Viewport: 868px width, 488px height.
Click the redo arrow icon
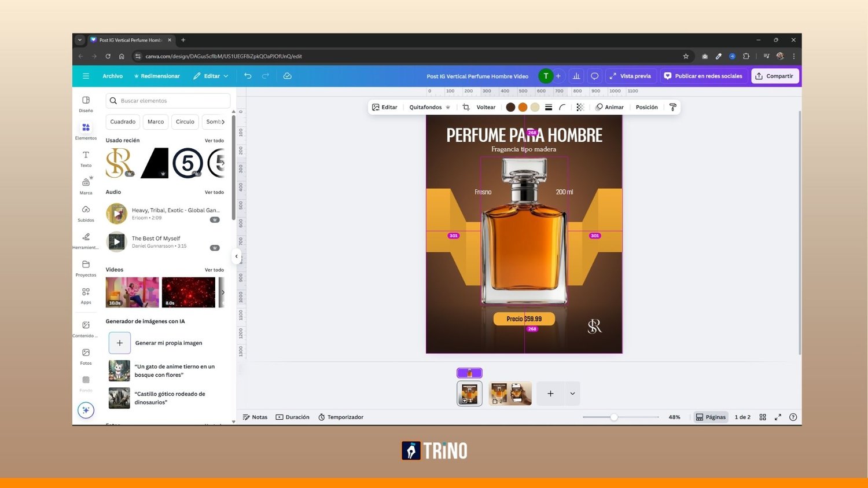pos(266,76)
